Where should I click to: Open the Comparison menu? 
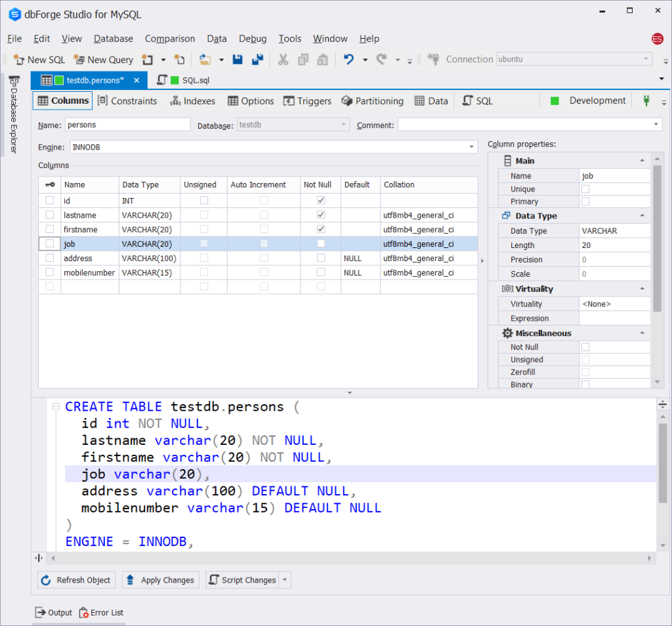coord(170,39)
